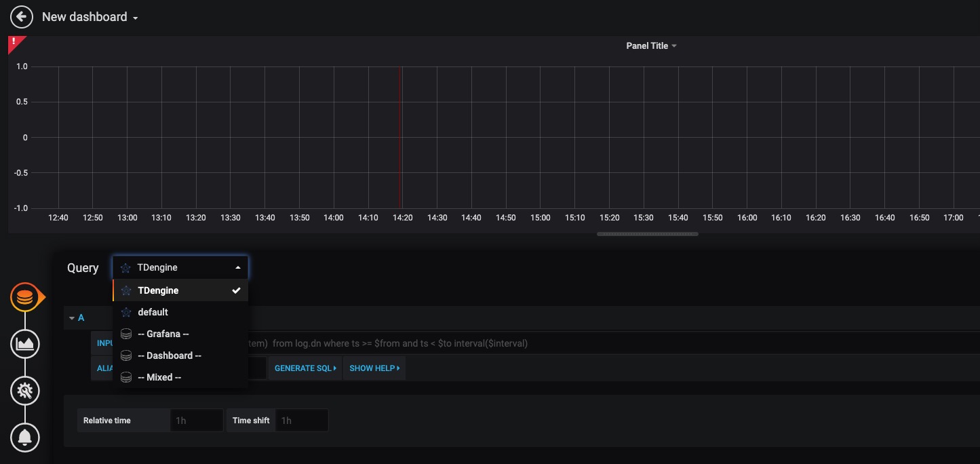980x464 pixels.
Task: Click the red panel error indicator
Action: tap(15, 43)
